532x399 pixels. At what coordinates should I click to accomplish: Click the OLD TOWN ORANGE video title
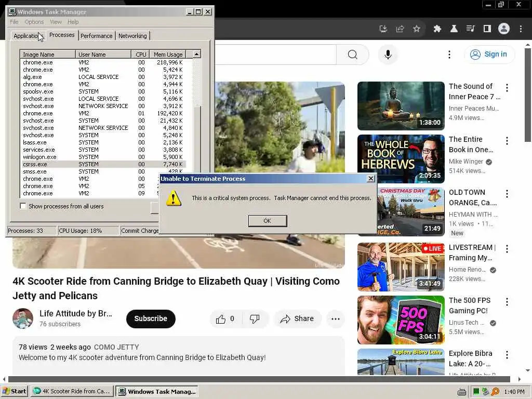click(x=473, y=197)
